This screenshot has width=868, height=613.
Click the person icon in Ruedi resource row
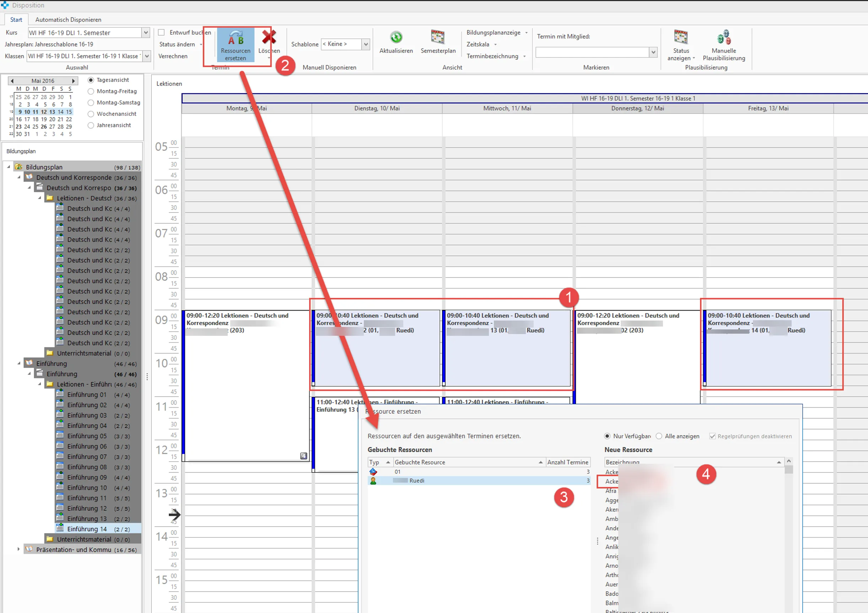(x=373, y=481)
